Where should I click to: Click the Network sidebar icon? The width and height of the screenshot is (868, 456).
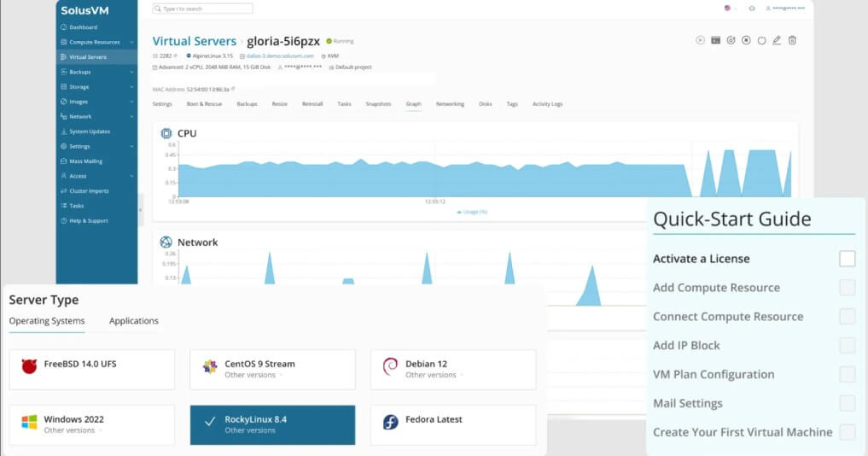(x=64, y=117)
